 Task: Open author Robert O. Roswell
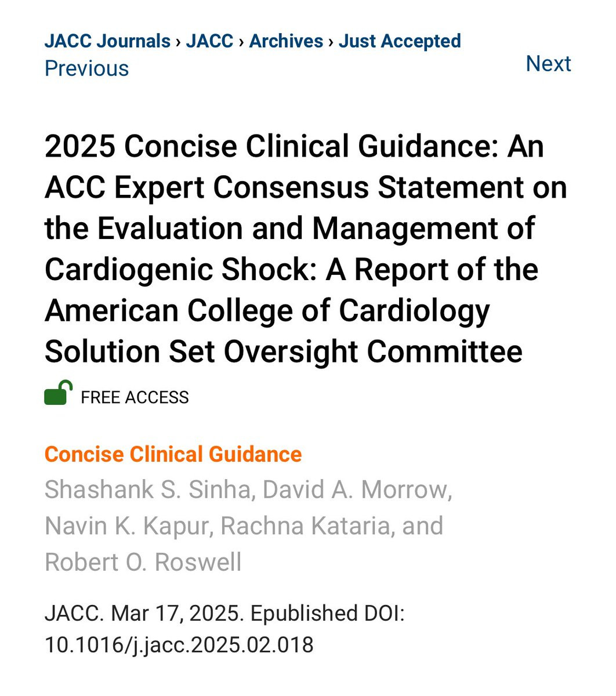[143, 562]
